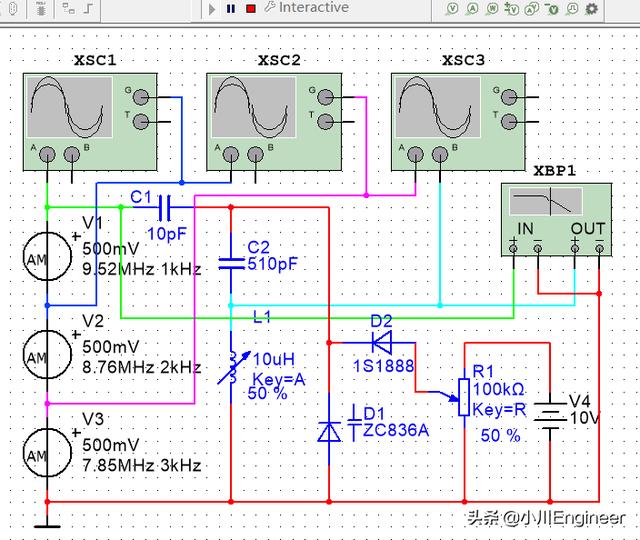Select the ground symbol
Screen dimensions: 640x540
click(47, 526)
